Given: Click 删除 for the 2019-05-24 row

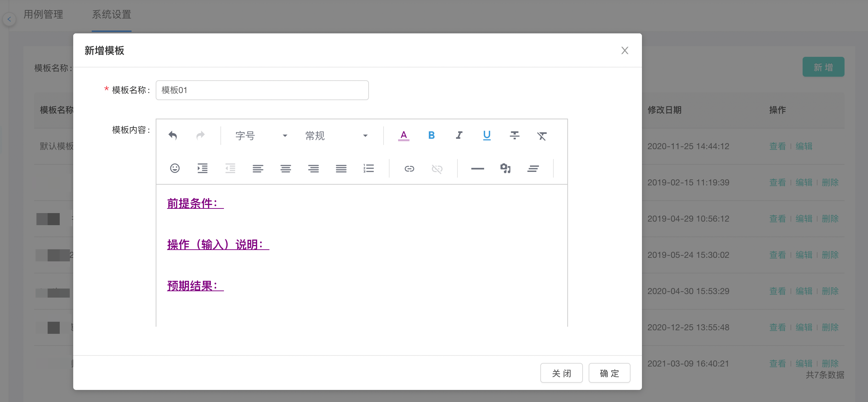Looking at the screenshot, I should point(830,255).
